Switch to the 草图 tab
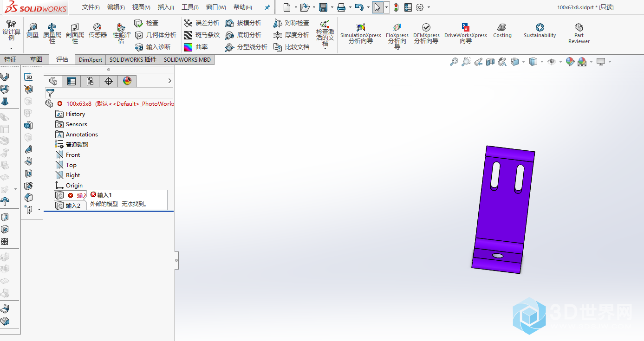This screenshot has height=341, width=644. (36, 59)
